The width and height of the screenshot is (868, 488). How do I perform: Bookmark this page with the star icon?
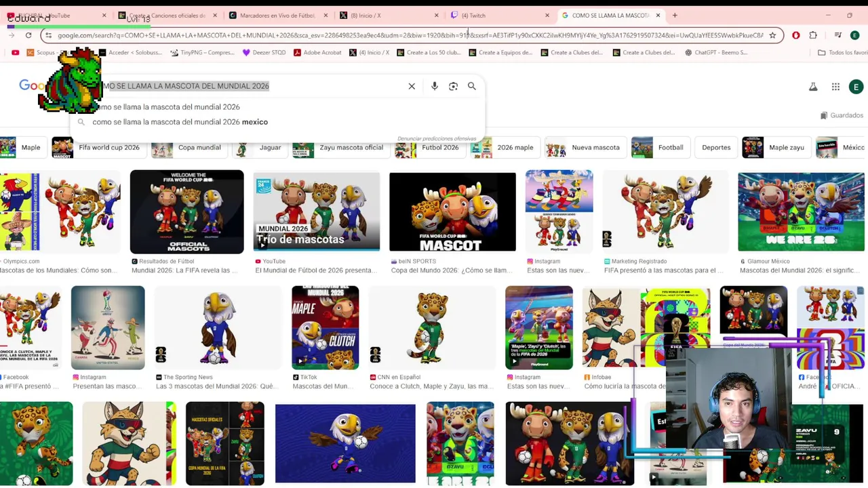[x=772, y=35]
